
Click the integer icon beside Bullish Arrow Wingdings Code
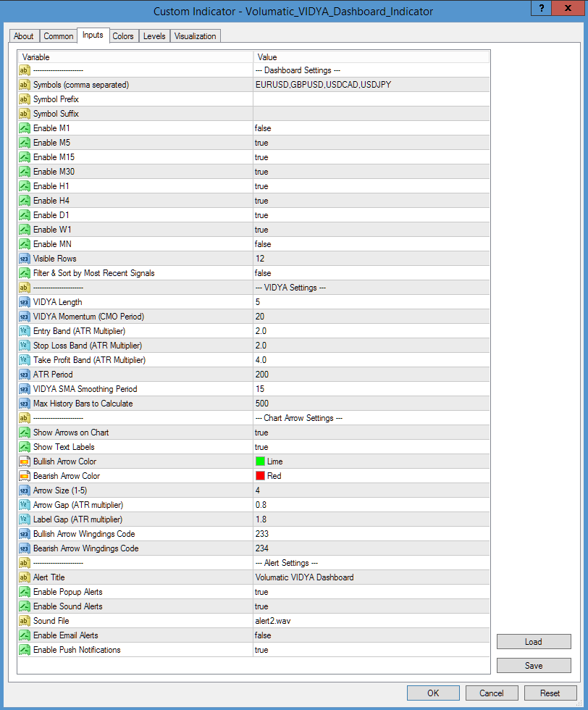(x=25, y=534)
